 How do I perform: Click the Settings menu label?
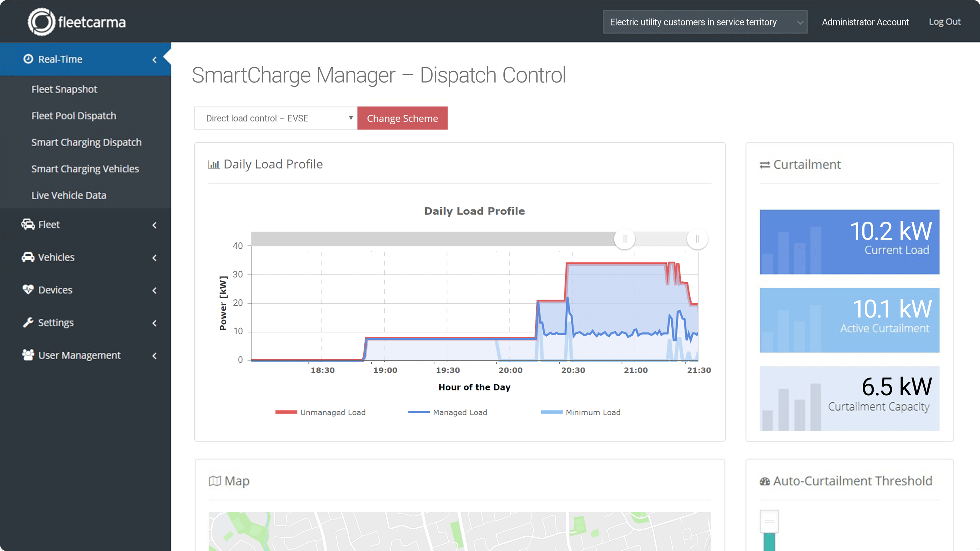click(56, 323)
